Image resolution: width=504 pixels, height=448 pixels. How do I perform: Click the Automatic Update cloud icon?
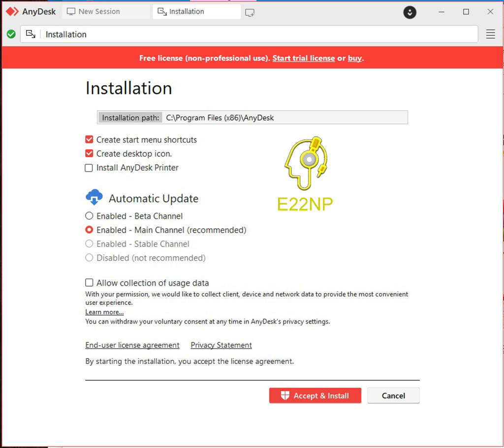pyautogui.click(x=94, y=197)
